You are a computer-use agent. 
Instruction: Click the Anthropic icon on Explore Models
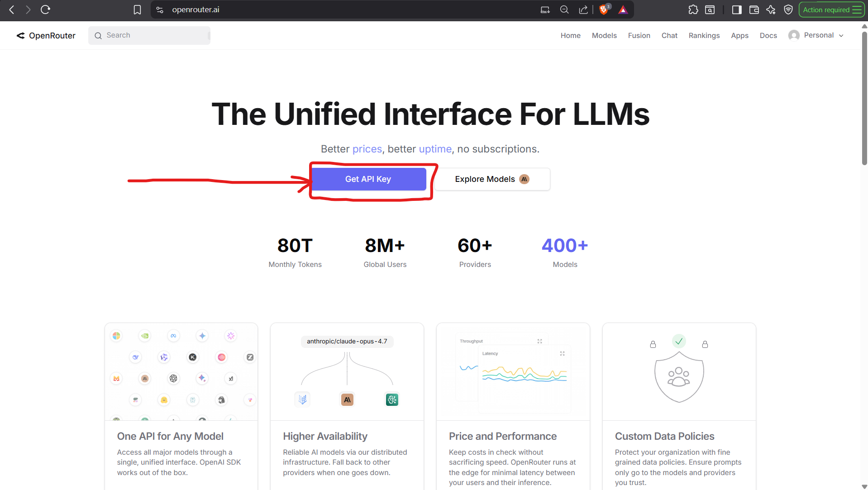click(x=524, y=179)
